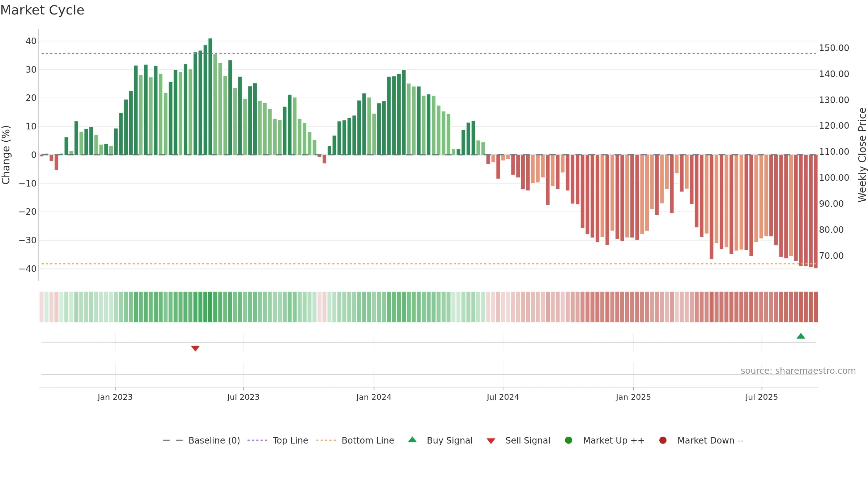Click the purple dashed Top Line

(x=429, y=53)
